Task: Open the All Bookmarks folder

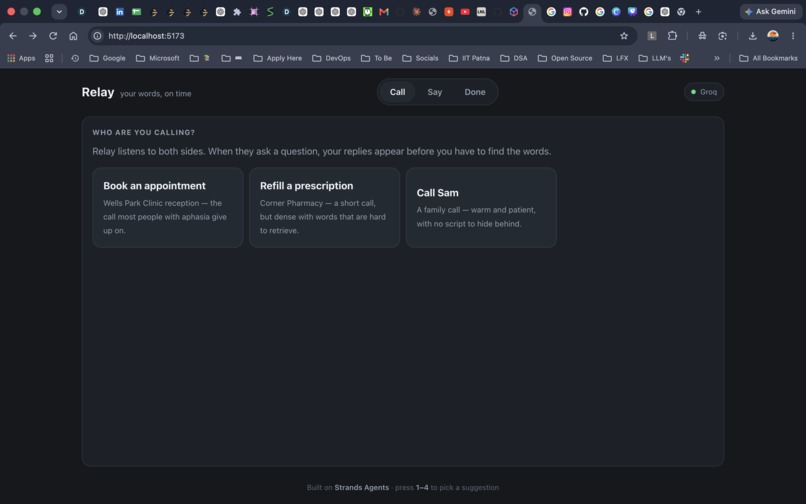Action: [x=768, y=58]
